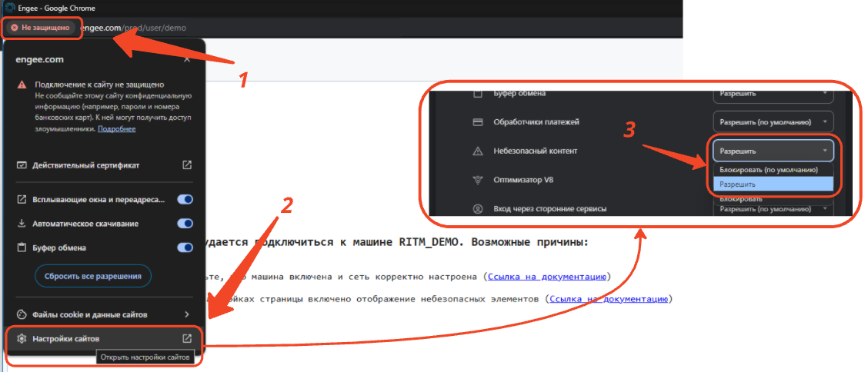Screen dimensions: 868x372
Task: Open "Действительный сертификат" details
Action: 104,165
